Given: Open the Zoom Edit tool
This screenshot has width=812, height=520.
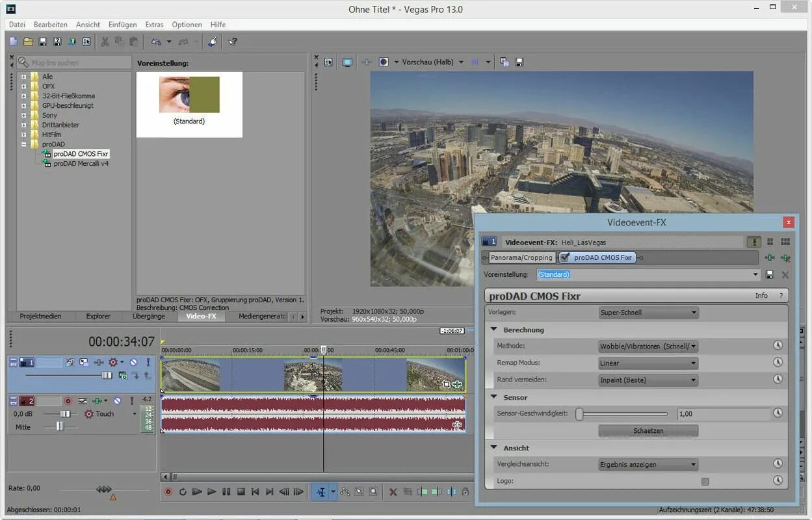Looking at the screenshot, I should point(373,492).
